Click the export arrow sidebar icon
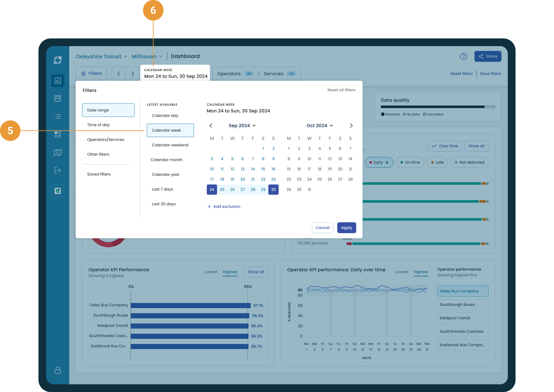Screen dimensions: 554x392 (x=57, y=170)
